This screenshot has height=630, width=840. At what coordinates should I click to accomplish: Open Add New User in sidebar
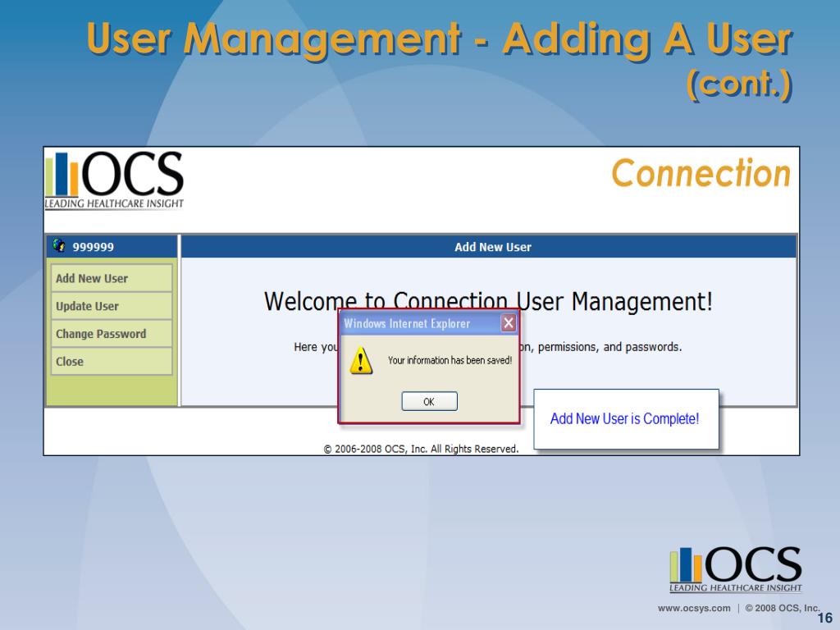click(x=112, y=278)
